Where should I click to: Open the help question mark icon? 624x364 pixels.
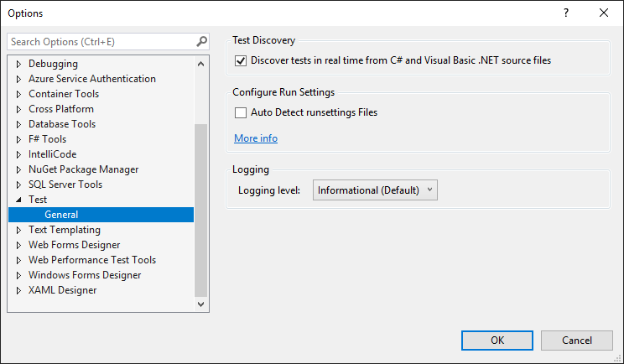coord(566,13)
